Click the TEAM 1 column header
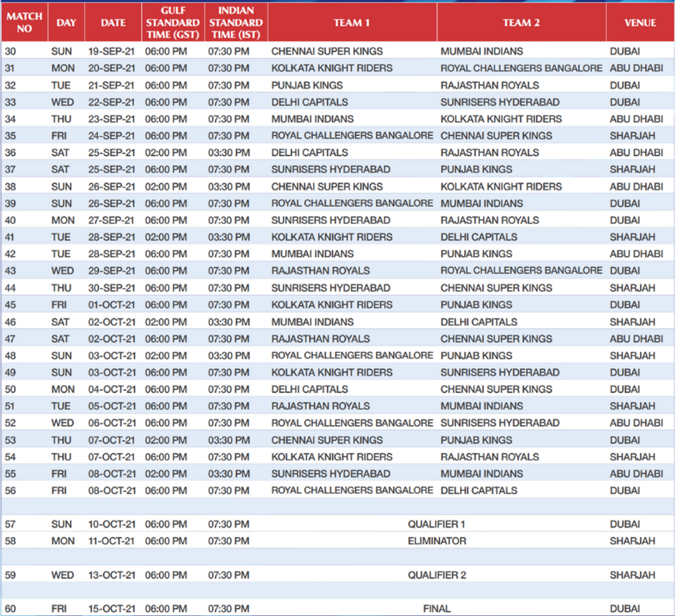Screen dimensions: 675x616 (352, 22)
